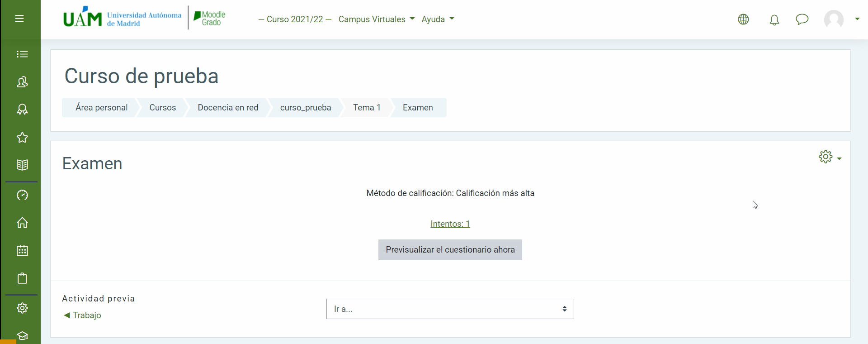Click 'Previsualizar el cuestionario ahora' button

click(450, 250)
